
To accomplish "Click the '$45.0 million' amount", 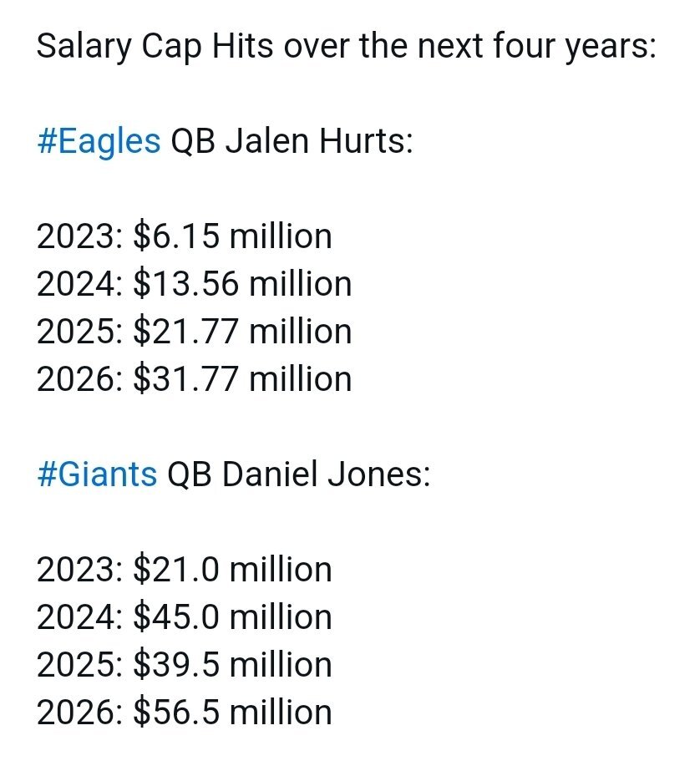I will pos(232,617).
